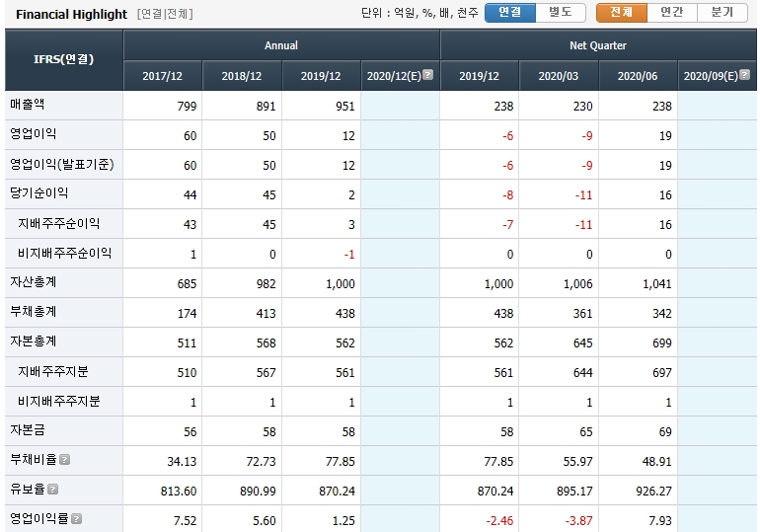
Task: Click the 비지배주주지분 row label
Action: (x=58, y=401)
